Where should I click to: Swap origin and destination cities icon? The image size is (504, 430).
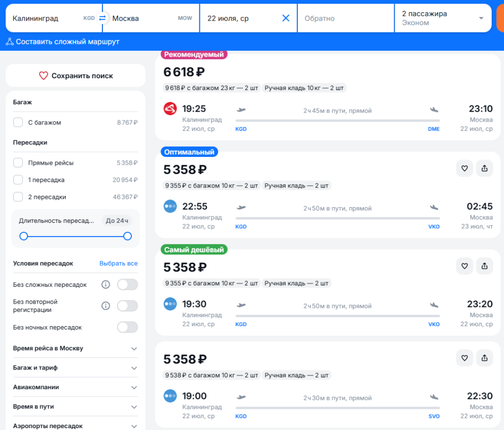[102, 18]
